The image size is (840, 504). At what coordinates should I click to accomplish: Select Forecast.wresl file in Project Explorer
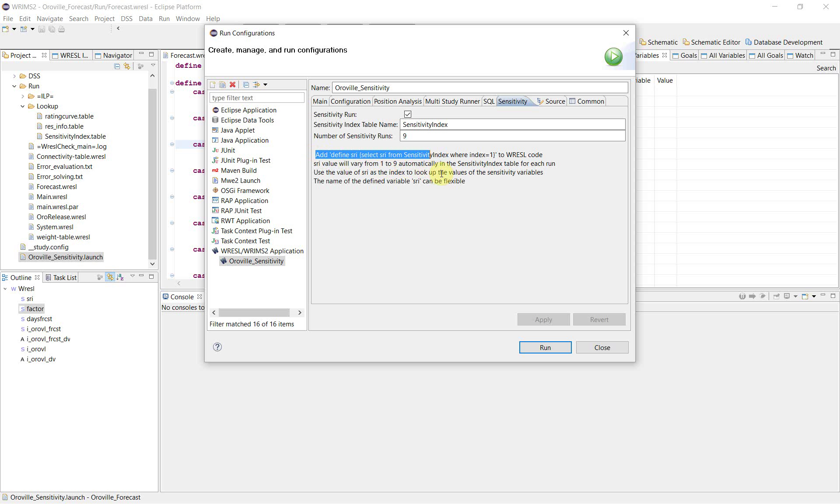(x=52, y=187)
